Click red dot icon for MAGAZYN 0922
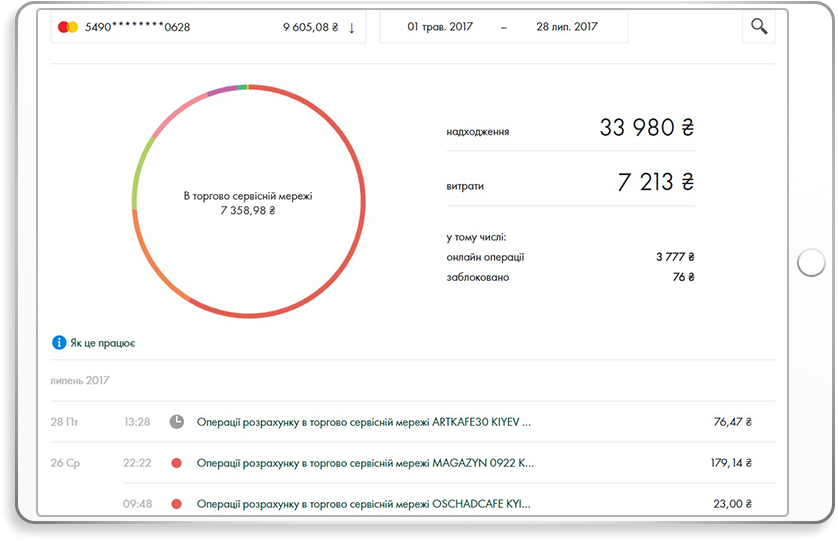The image size is (838, 541). coord(176,463)
